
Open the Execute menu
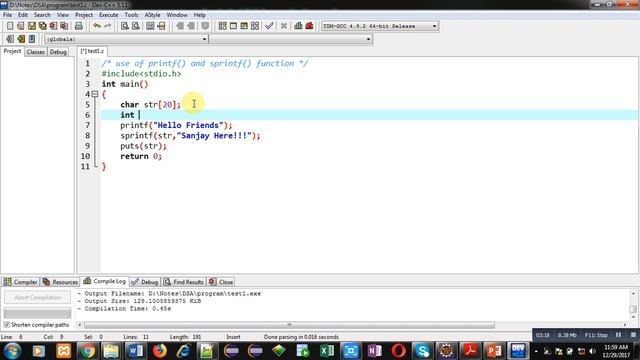pos(109,15)
